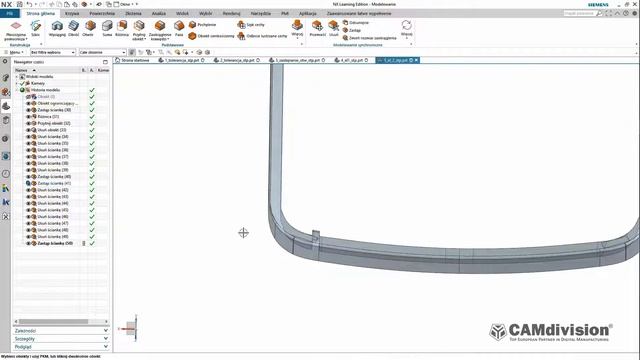Choose the Zastąp replace face tool
This screenshot has width=640, height=360.
pos(351,30)
